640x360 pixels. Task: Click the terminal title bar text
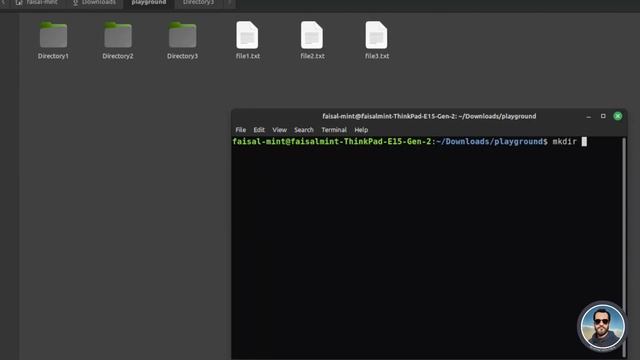(x=429, y=116)
